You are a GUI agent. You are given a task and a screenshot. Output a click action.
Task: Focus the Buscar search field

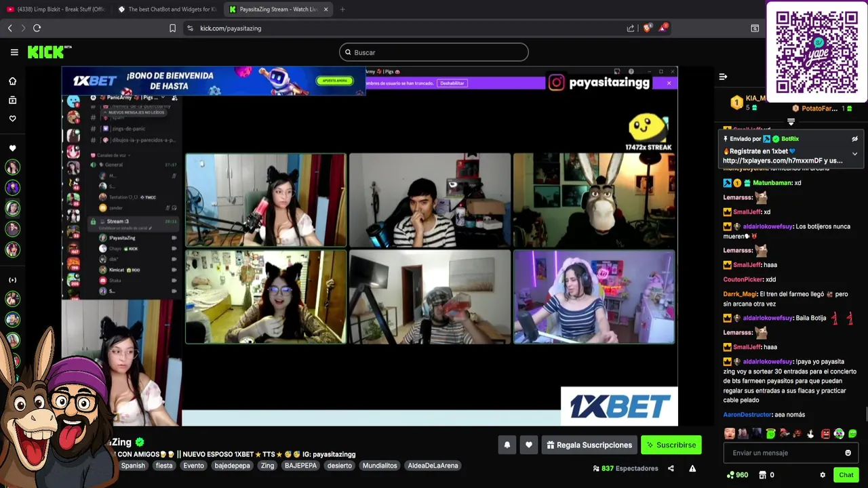[x=434, y=52]
